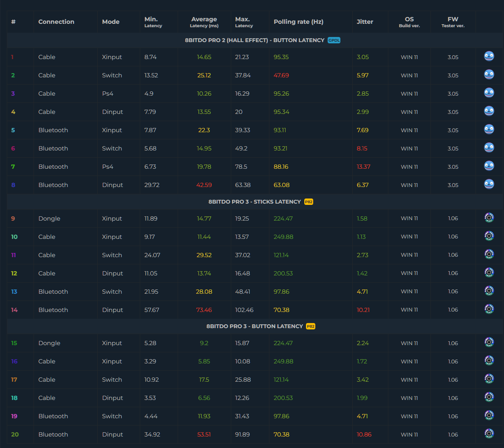Viewport: 504px width, 448px height.
Task: Click max latency 39.33 in row 5
Action: point(243,130)
